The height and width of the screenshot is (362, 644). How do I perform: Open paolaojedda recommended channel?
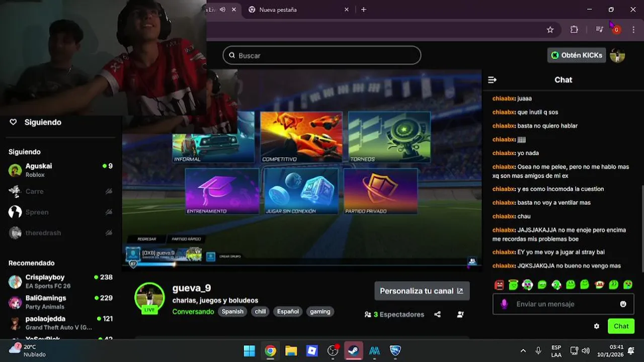[x=60, y=323]
